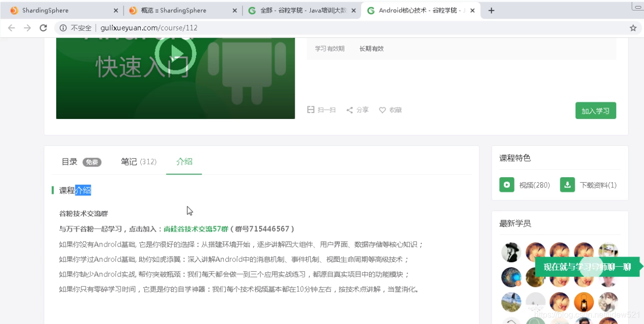
Task: Click the orange lantern student avatar
Action: click(584, 302)
